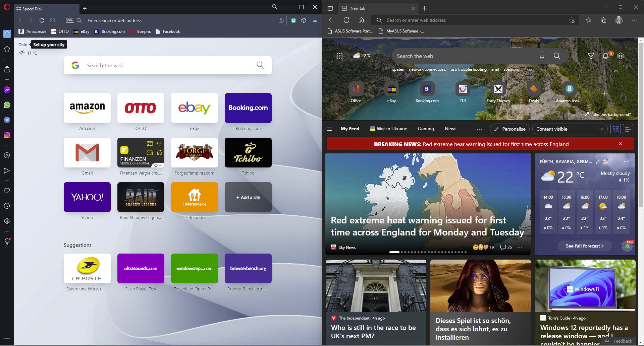Dismiss the breaking news banner
The height and width of the screenshot is (346, 644).
[x=621, y=144]
